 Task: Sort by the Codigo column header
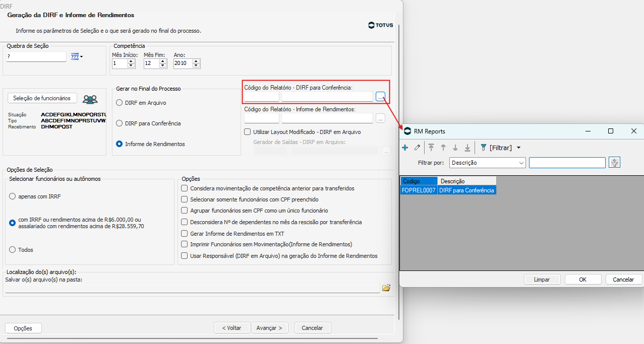tap(419, 181)
